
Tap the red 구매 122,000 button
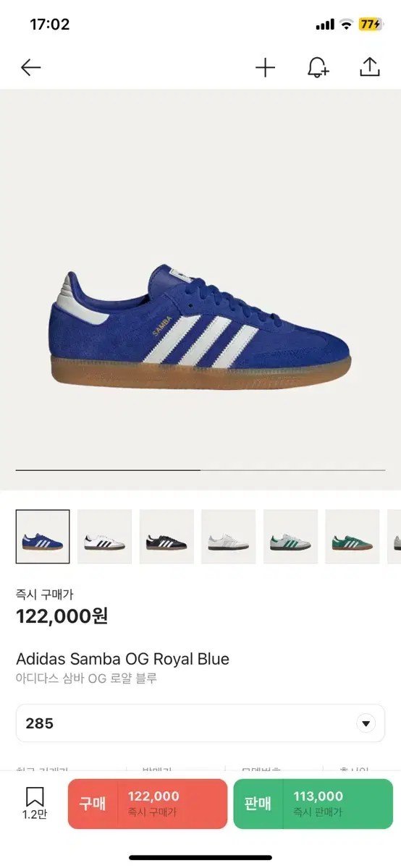point(148,804)
